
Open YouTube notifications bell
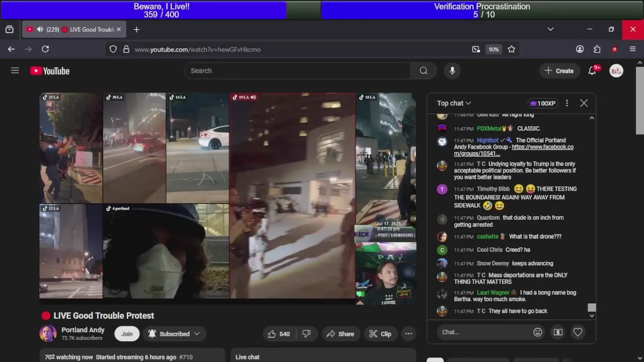pos(592,71)
